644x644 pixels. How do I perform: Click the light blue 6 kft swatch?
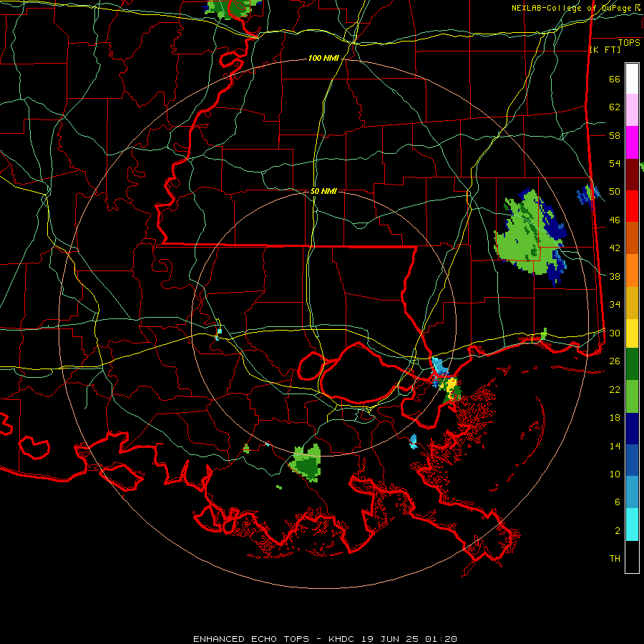click(x=632, y=492)
